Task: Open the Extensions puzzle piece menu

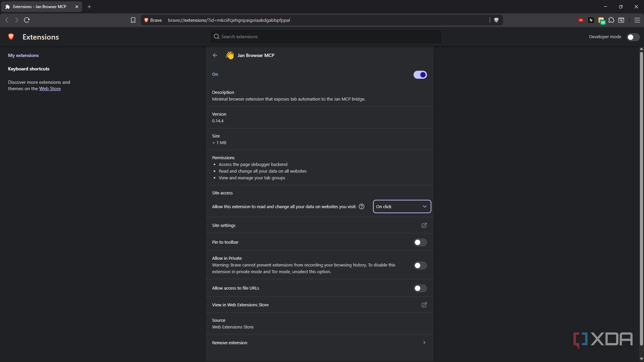Action: pyautogui.click(x=611, y=20)
